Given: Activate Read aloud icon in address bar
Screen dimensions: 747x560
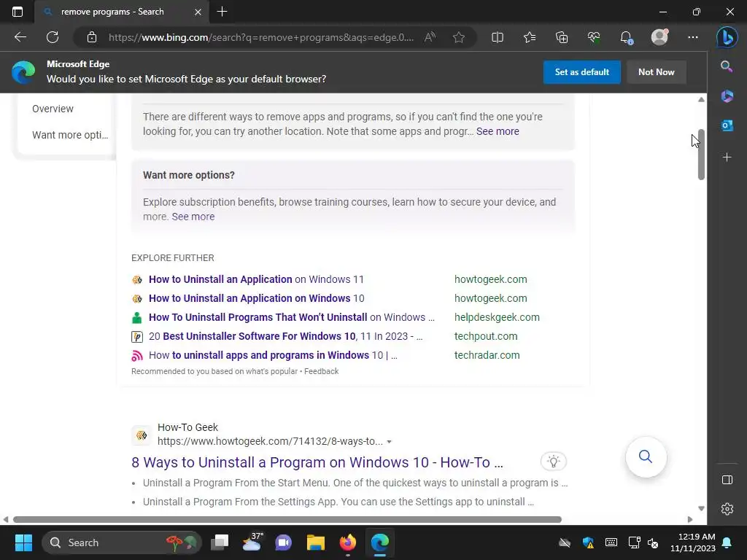Looking at the screenshot, I should click(x=430, y=37).
